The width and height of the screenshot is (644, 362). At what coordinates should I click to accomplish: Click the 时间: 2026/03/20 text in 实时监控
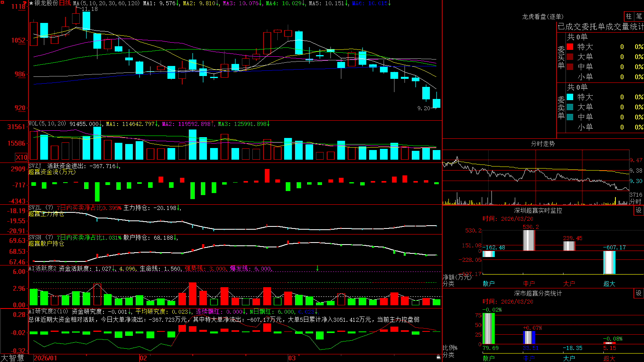(x=508, y=219)
